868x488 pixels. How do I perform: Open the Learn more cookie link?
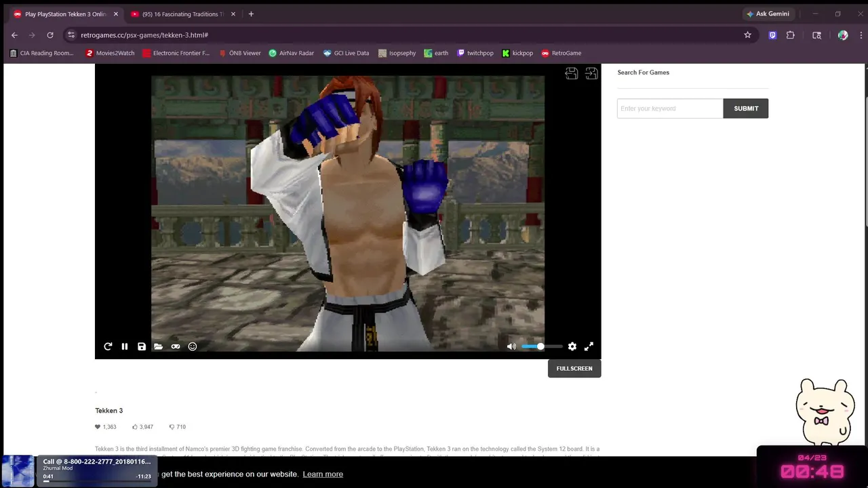pos(323,474)
